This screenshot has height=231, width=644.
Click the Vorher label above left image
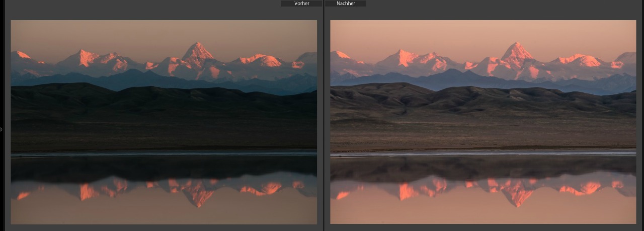pyautogui.click(x=302, y=4)
